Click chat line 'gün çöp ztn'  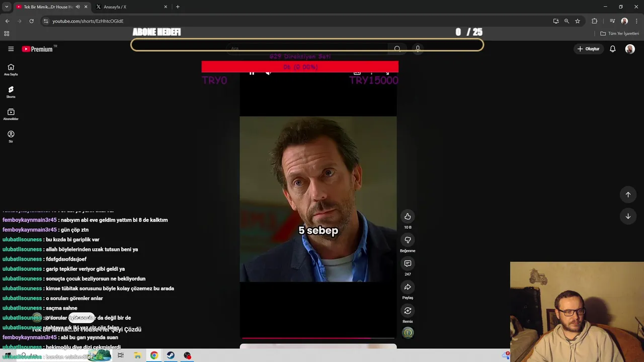tap(73, 230)
